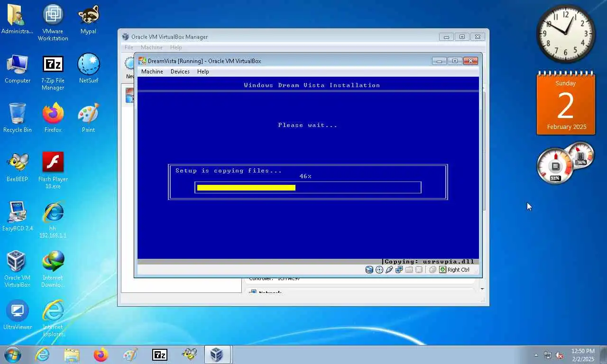The width and height of the screenshot is (607, 364).
Task: Click the optical disc status icon
Action: [379, 270]
